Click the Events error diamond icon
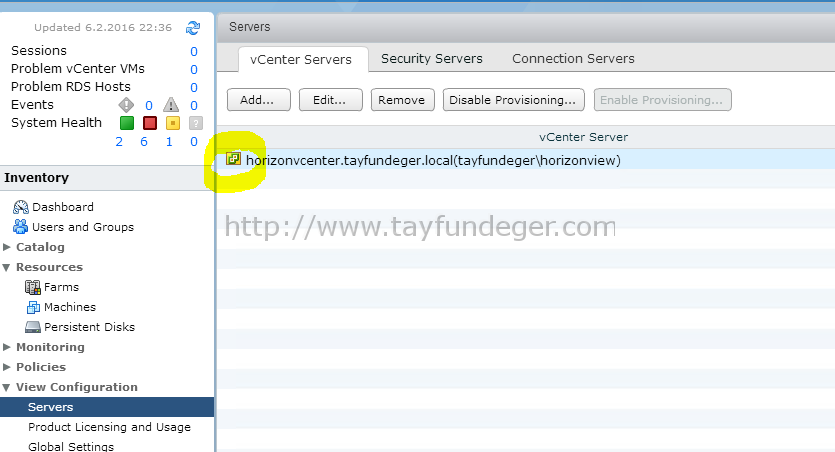The image size is (835, 452). [x=126, y=105]
